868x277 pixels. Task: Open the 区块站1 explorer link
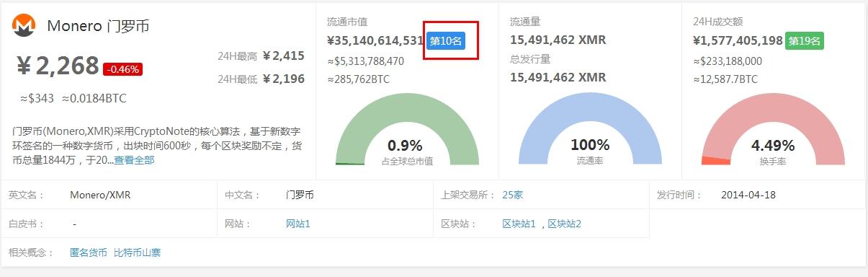[519, 224]
